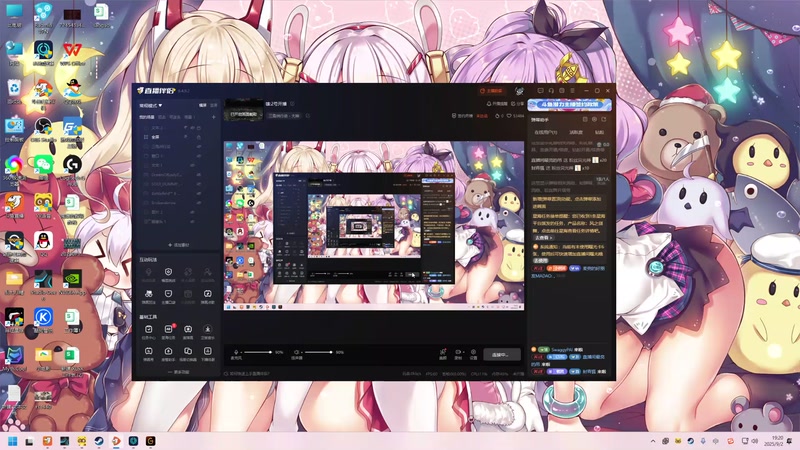
Task: Add a new scene with the plus icon
Action: pos(214,117)
